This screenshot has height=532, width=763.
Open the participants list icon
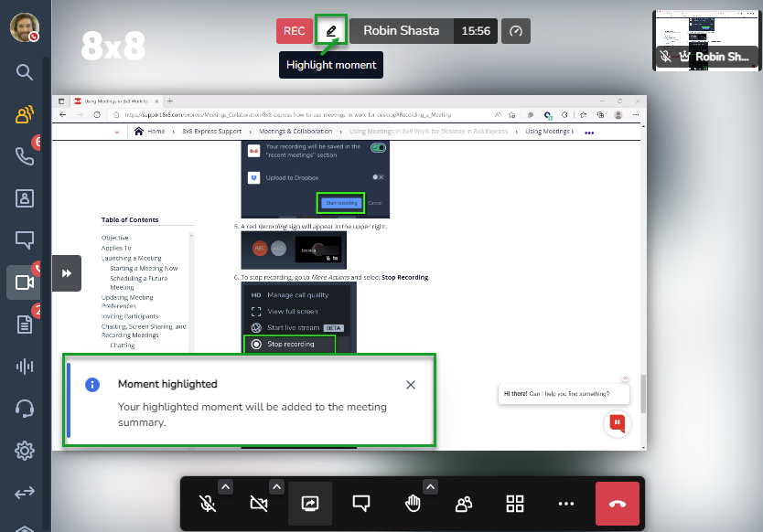(x=464, y=504)
